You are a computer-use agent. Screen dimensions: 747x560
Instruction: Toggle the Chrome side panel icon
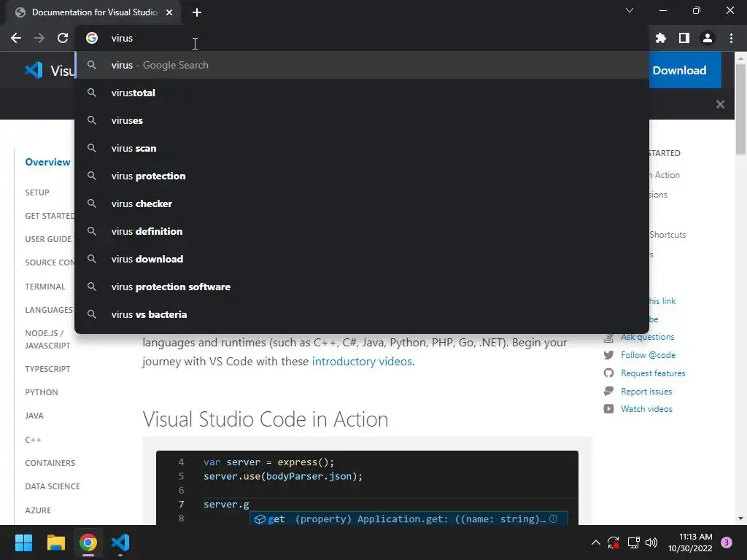click(684, 38)
